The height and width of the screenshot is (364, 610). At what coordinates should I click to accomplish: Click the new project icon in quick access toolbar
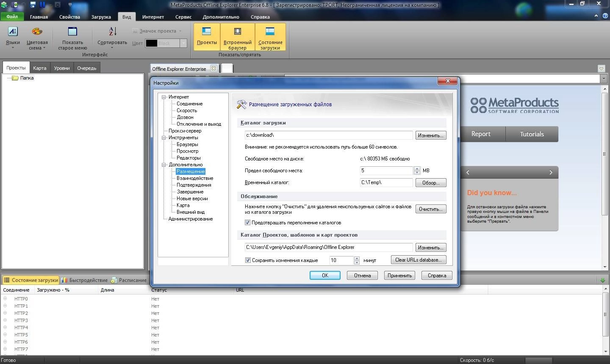[x=15, y=5]
